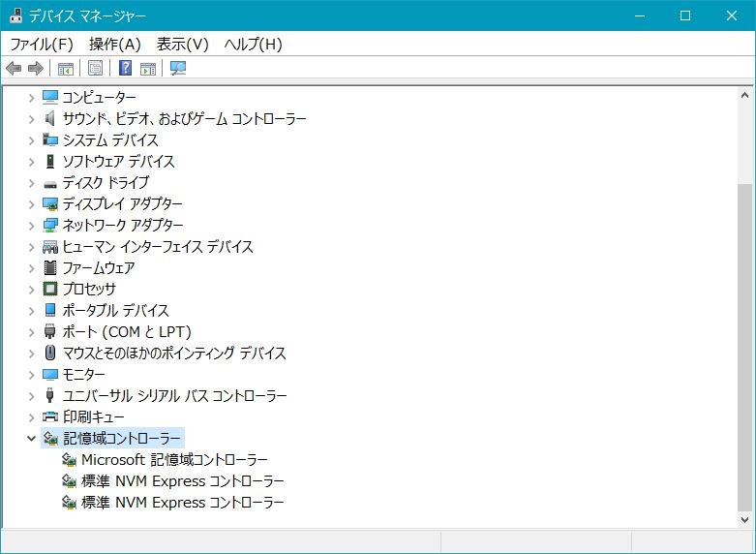Click the ディスク ドライブ drive icon
This screenshot has height=554, width=756.
(50, 183)
